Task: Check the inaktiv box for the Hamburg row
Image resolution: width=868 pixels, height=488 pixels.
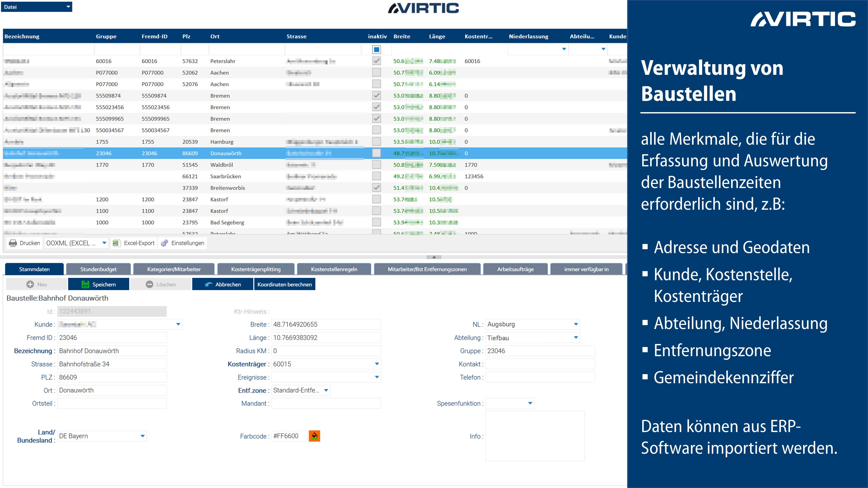Action: [x=376, y=141]
